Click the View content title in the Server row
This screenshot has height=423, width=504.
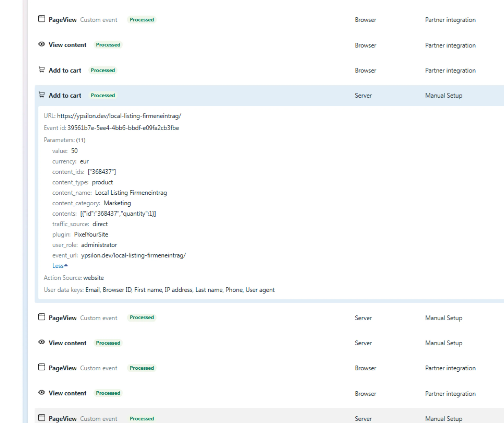[x=67, y=343]
